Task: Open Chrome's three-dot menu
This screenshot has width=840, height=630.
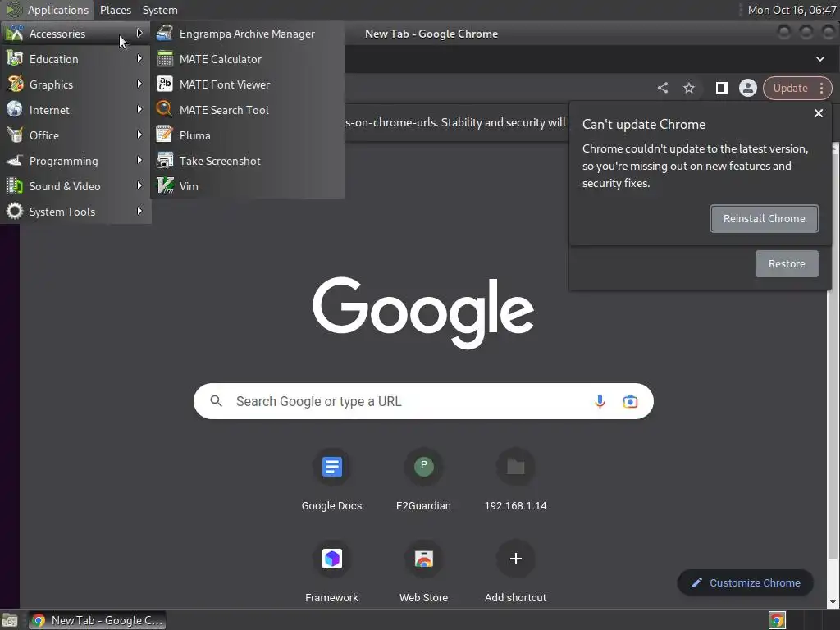Action: (x=822, y=88)
